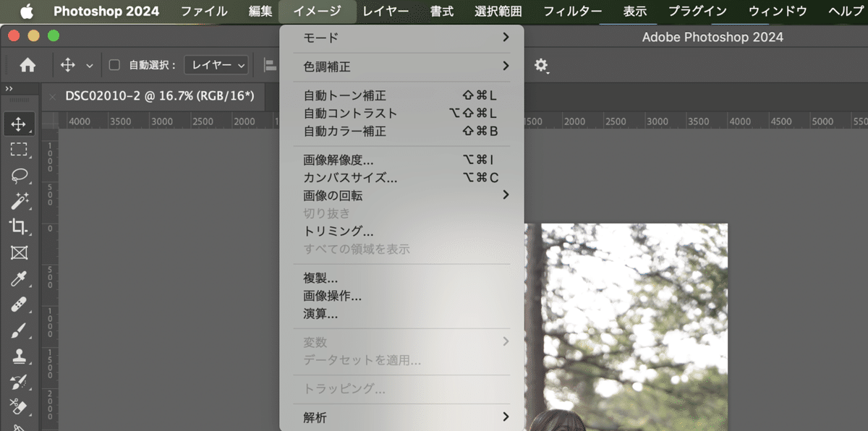Choose 自動トーン補正 from the menu
This screenshot has height=431, width=868.
[x=401, y=95]
